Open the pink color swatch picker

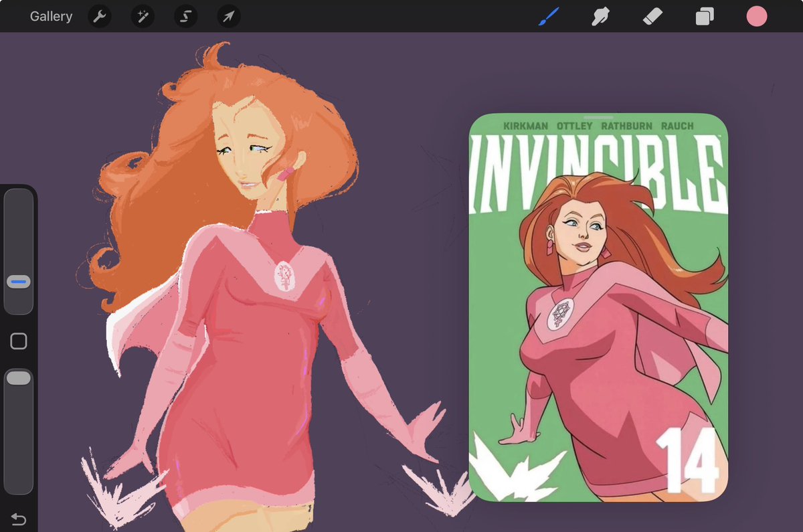click(x=757, y=16)
